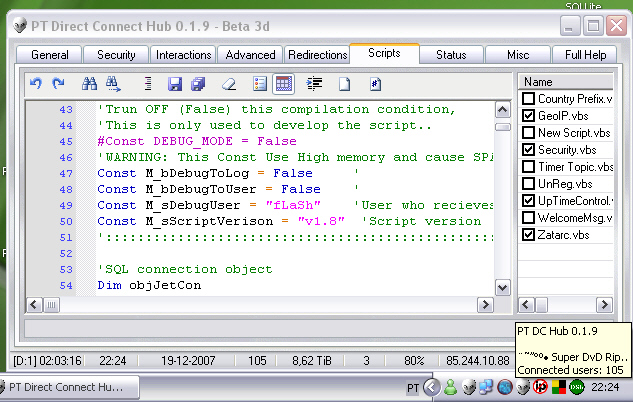Viewport: 633px width, 402px height.
Task: Click the Redo arrow icon
Action: pyautogui.click(x=58, y=84)
